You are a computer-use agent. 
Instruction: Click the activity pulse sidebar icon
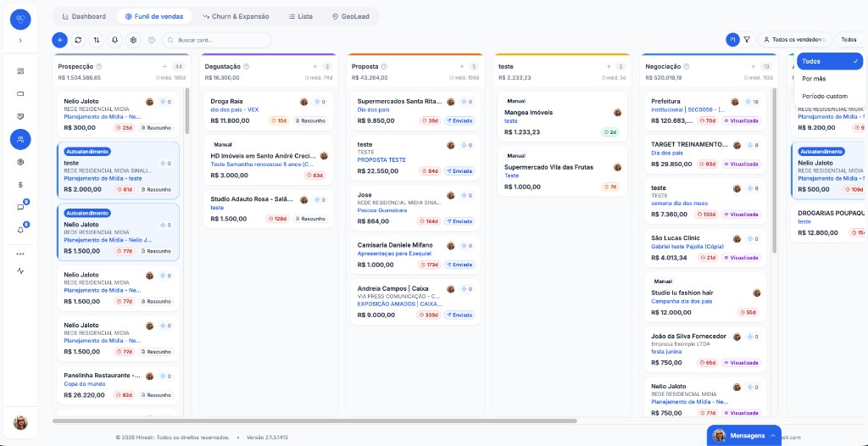20,271
